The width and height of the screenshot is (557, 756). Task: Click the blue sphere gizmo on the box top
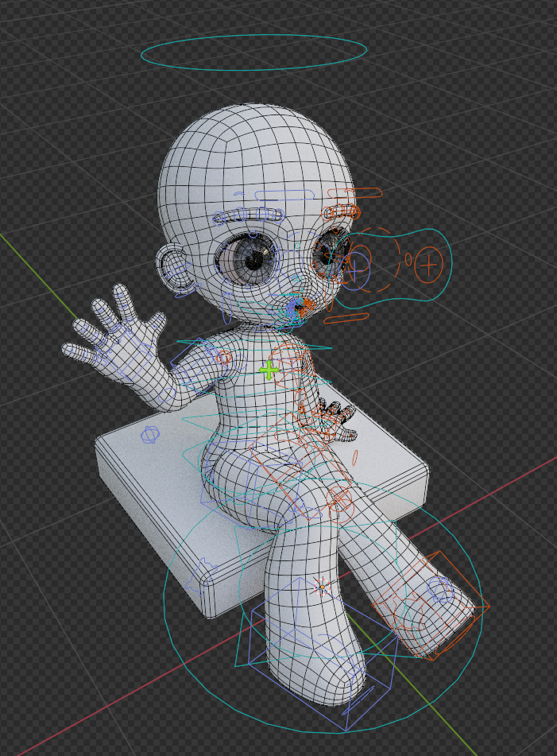[150, 435]
